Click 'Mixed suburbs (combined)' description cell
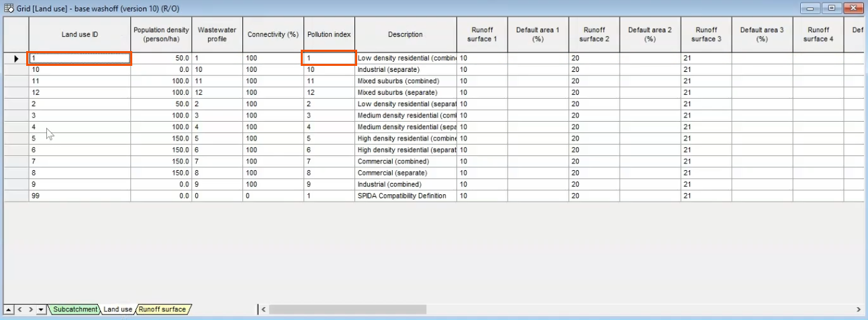Screen dimensions: 868x320 pyautogui.click(x=405, y=81)
